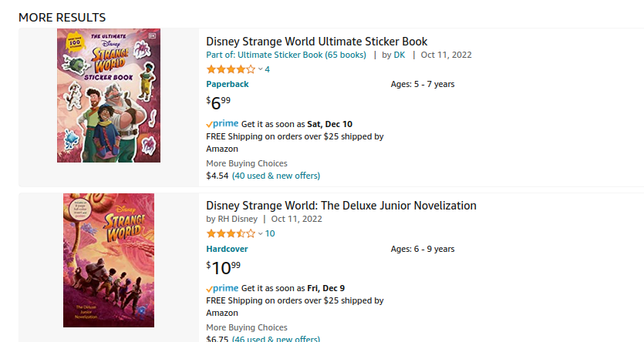View the 46 used & new offers

point(276,339)
